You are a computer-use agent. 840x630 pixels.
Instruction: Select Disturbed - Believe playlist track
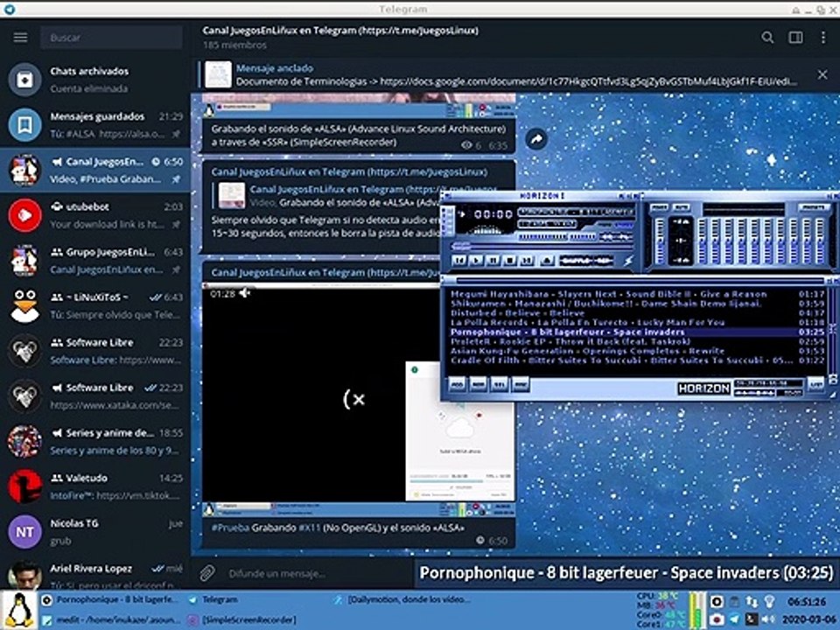pos(637,313)
